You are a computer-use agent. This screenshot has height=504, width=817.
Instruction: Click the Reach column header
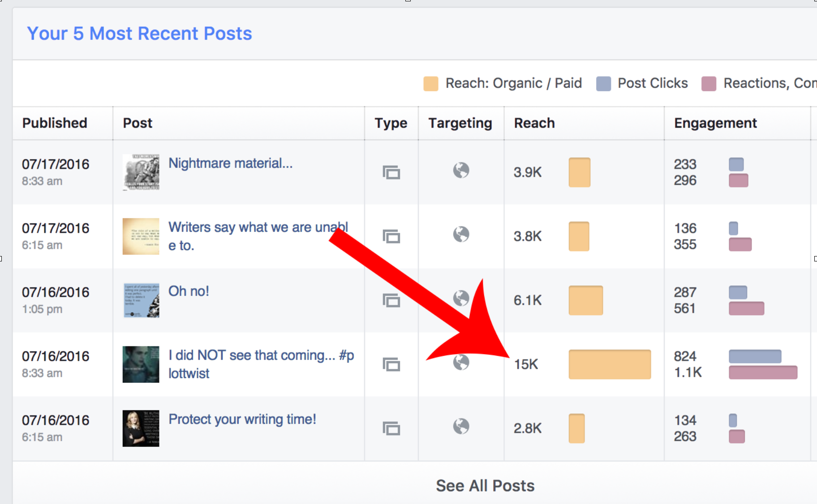(x=534, y=123)
